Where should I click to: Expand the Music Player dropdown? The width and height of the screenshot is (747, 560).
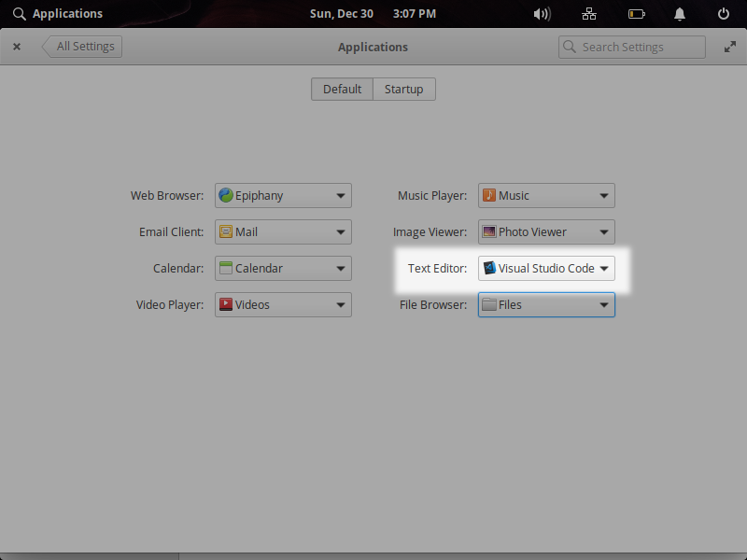546,196
